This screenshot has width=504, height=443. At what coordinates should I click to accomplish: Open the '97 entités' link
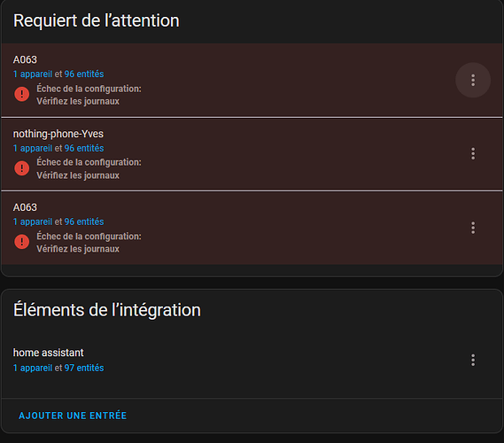point(84,368)
